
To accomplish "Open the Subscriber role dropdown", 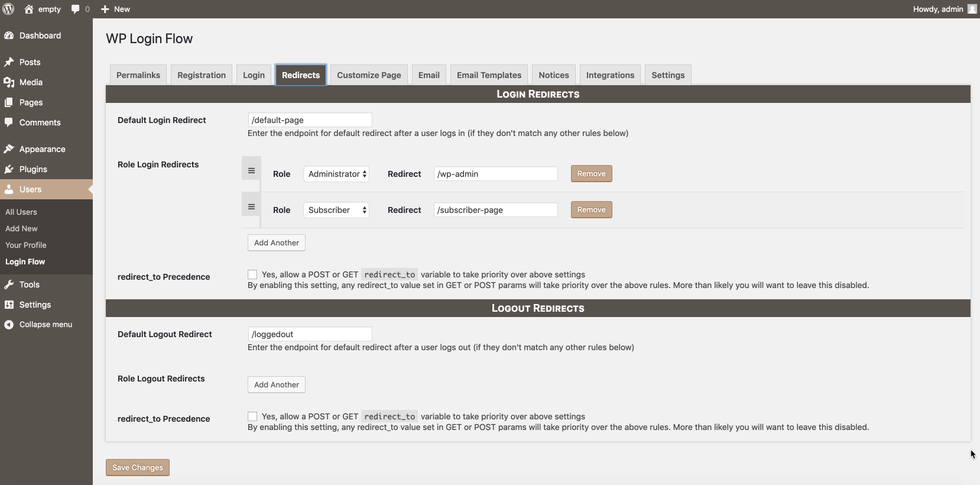I will (x=336, y=210).
